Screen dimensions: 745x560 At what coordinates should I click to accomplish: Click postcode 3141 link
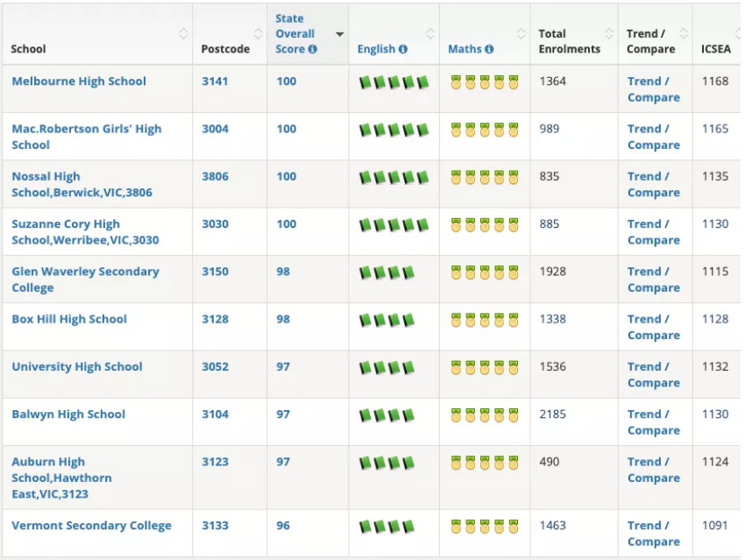pos(215,82)
